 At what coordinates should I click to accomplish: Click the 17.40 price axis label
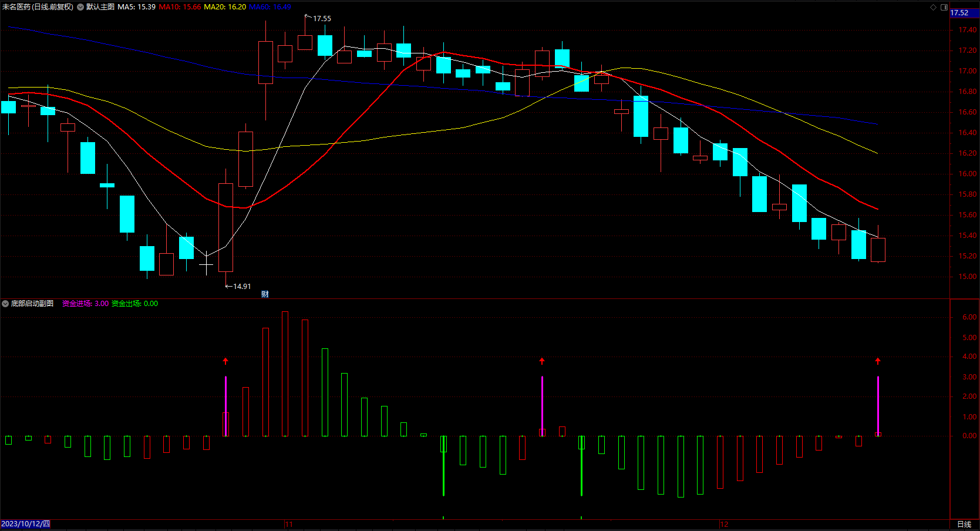tap(968, 30)
